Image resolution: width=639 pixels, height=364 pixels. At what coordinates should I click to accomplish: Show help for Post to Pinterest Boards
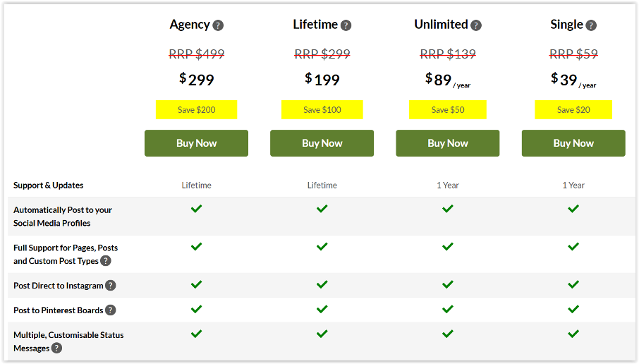click(x=111, y=310)
